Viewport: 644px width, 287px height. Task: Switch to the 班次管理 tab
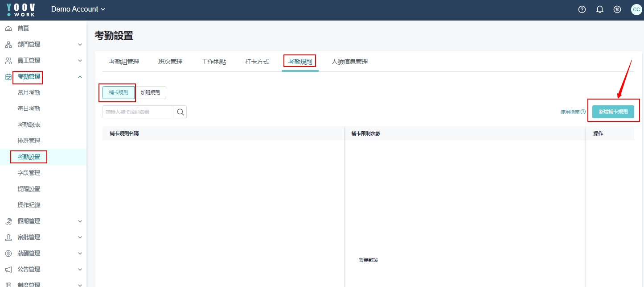170,62
